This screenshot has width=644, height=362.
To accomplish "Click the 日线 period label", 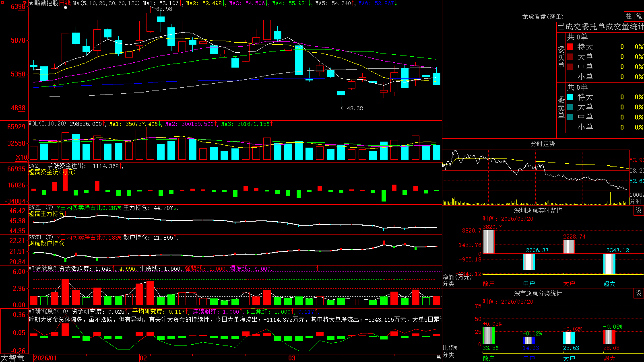I will click(x=65, y=3).
